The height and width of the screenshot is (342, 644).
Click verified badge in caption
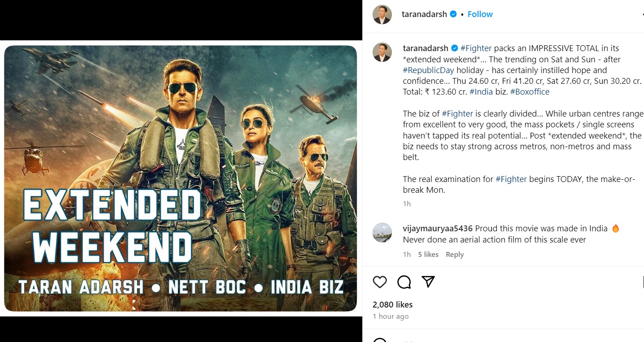(454, 48)
